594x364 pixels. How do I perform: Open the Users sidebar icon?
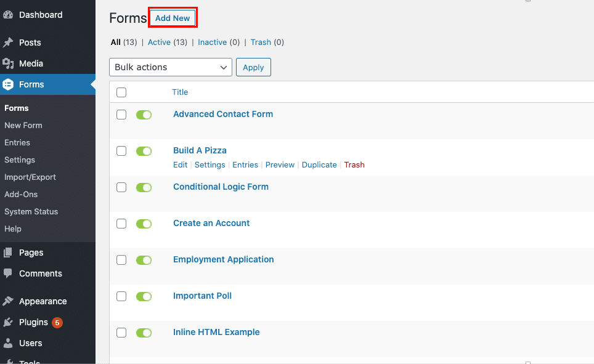[x=9, y=343]
